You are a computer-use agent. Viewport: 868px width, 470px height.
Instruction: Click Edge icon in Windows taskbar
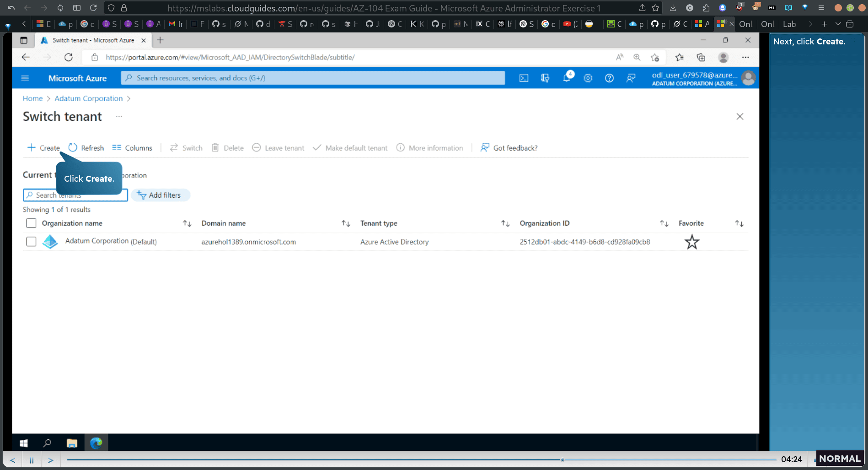[96, 443]
